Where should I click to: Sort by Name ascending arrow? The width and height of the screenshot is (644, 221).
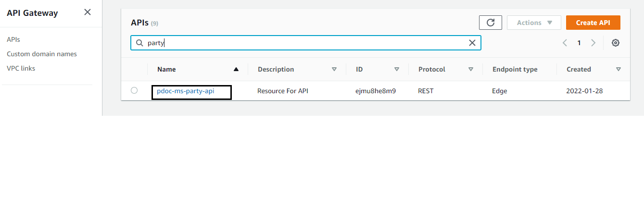(236, 69)
